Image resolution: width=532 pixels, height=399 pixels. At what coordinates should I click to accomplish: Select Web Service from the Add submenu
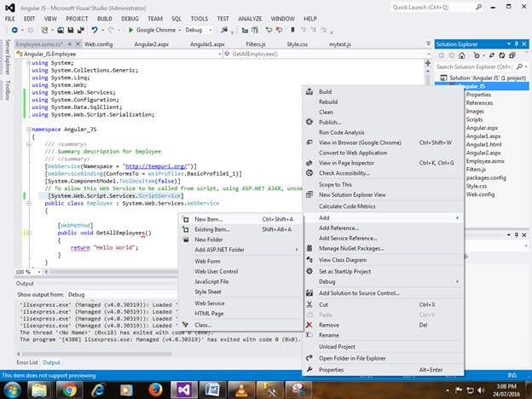[x=210, y=303]
